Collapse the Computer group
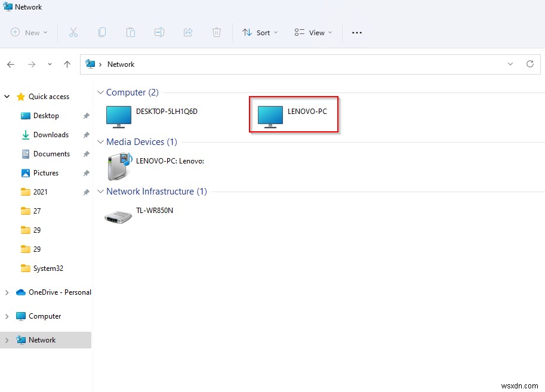Screen dimensions: 545x392 pos(100,92)
